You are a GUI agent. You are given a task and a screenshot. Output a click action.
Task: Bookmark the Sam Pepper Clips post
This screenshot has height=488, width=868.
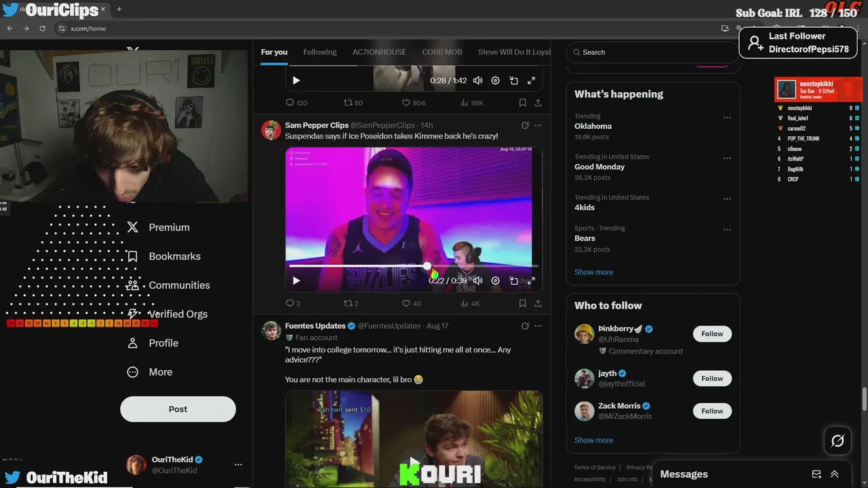click(x=523, y=304)
